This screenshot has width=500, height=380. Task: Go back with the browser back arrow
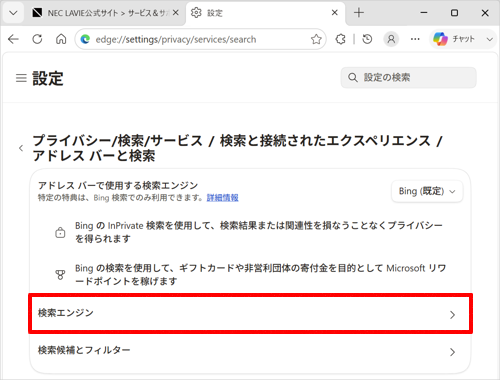click(13, 39)
